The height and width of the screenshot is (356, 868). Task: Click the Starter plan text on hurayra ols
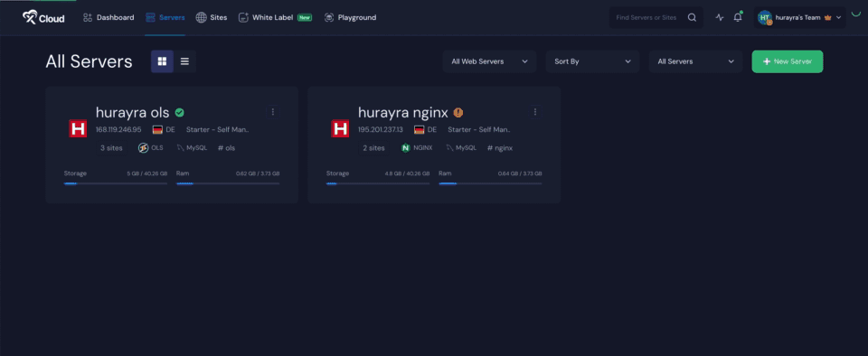click(218, 130)
